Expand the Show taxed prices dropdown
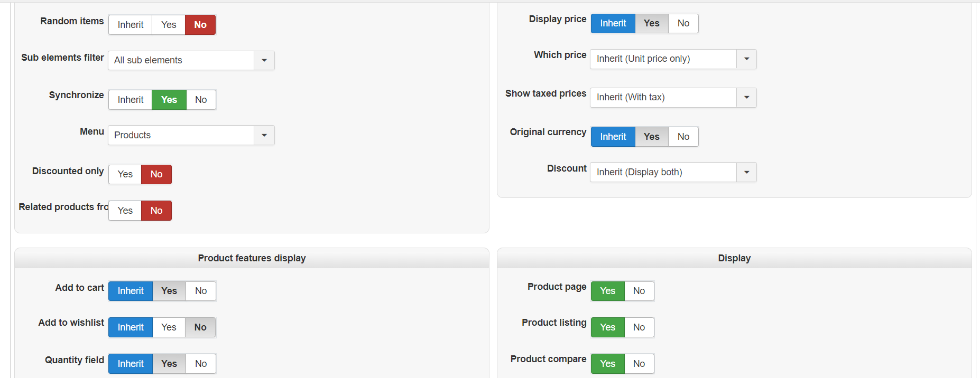This screenshot has width=980, height=378. point(746,97)
